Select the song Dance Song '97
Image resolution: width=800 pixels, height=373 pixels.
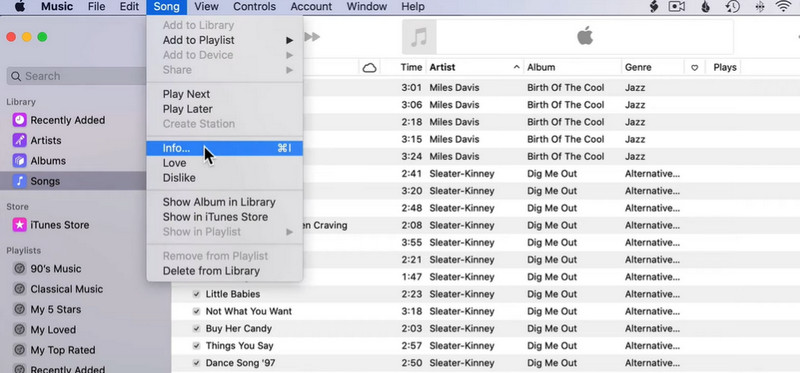pos(240,363)
